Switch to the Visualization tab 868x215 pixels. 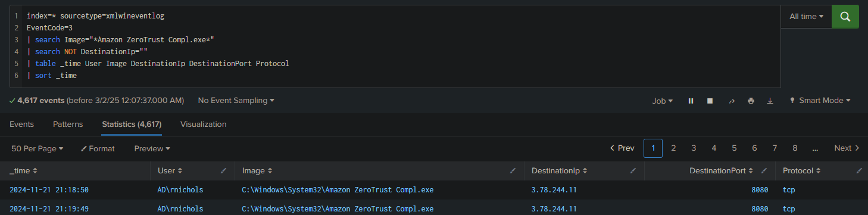tap(204, 124)
